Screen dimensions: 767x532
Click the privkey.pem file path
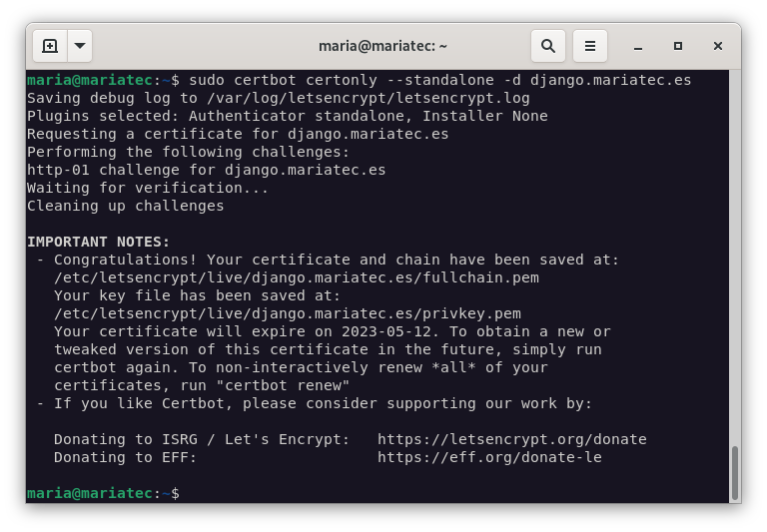point(287,313)
